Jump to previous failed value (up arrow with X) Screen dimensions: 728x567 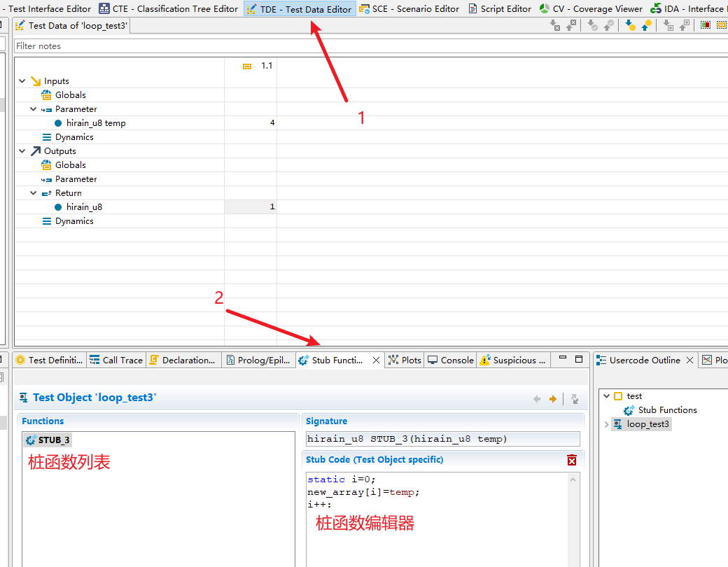[x=570, y=25]
